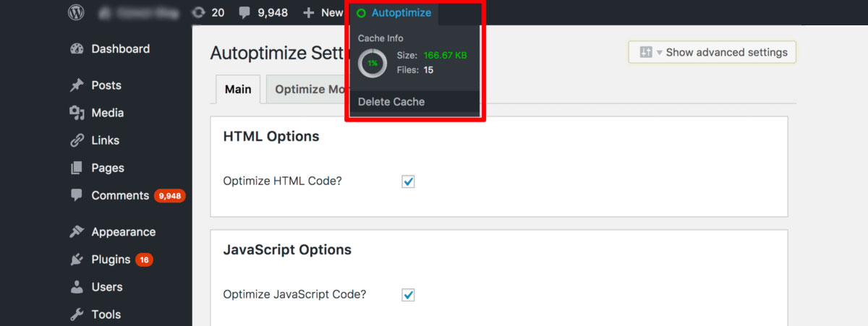Click the sliders icon on the advanced settings button
Viewport: 868px width, 326px height.
pos(646,53)
